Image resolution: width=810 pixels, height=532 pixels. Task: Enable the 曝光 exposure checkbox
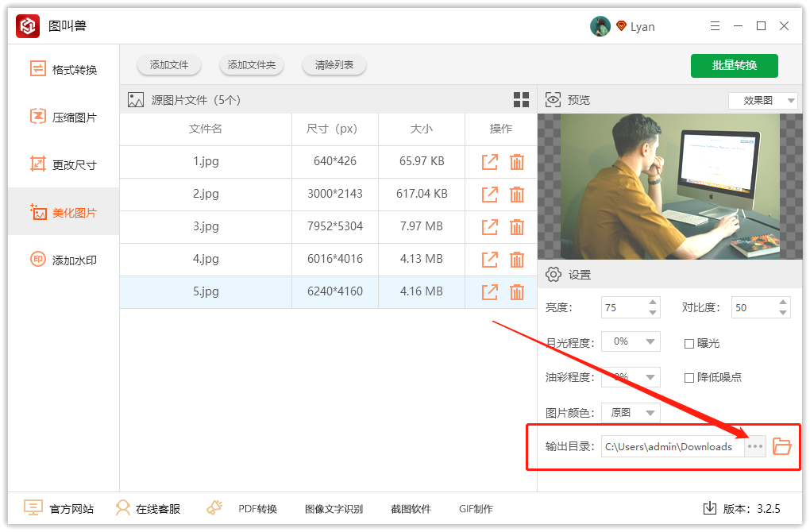[x=689, y=343]
